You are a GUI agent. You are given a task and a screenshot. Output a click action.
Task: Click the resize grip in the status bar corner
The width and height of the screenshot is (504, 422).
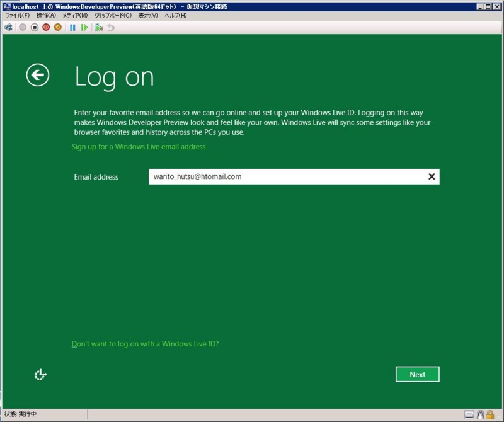pyautogui.click(x=499, y=416)
